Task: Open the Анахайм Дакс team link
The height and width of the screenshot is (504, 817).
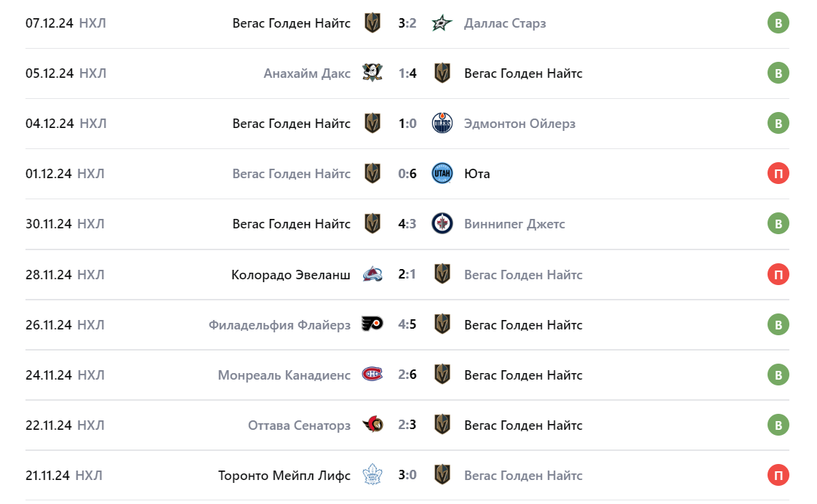Action: click(307, 73)
